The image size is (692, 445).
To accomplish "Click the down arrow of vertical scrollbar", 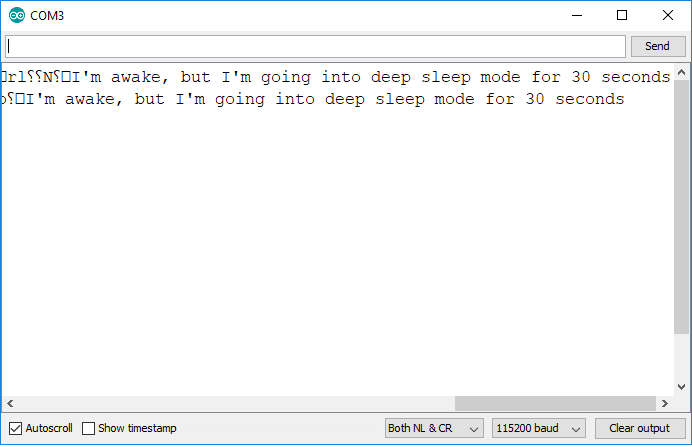I will tap(682, 386).
